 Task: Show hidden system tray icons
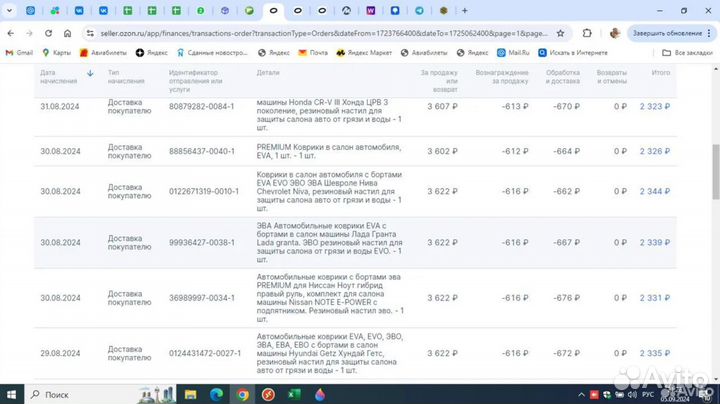[581, 395]
